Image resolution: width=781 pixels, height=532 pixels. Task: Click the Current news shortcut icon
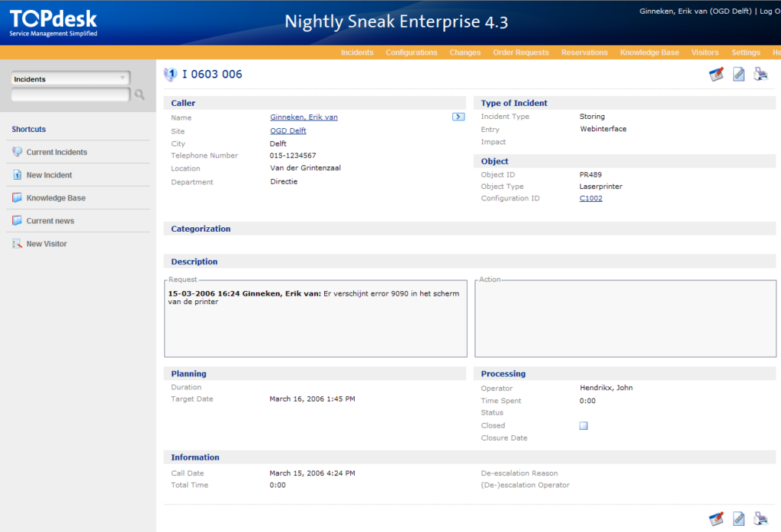click(x=18, y=221)
